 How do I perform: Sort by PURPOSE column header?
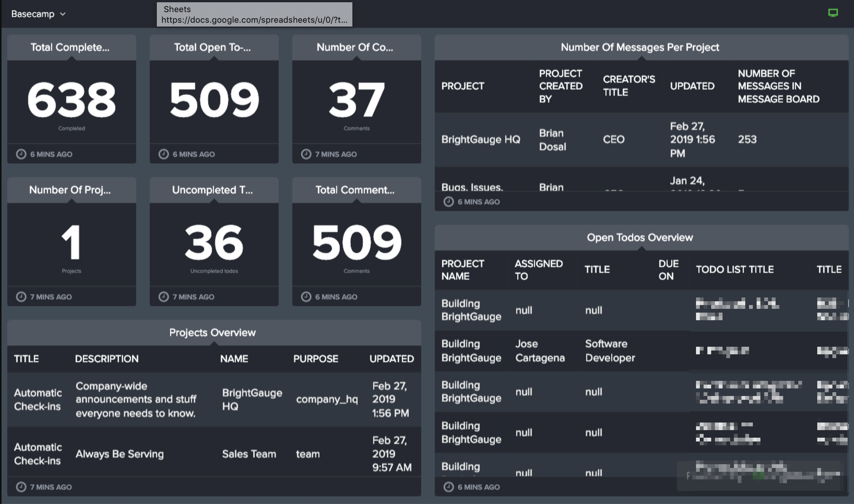[316, 358]
